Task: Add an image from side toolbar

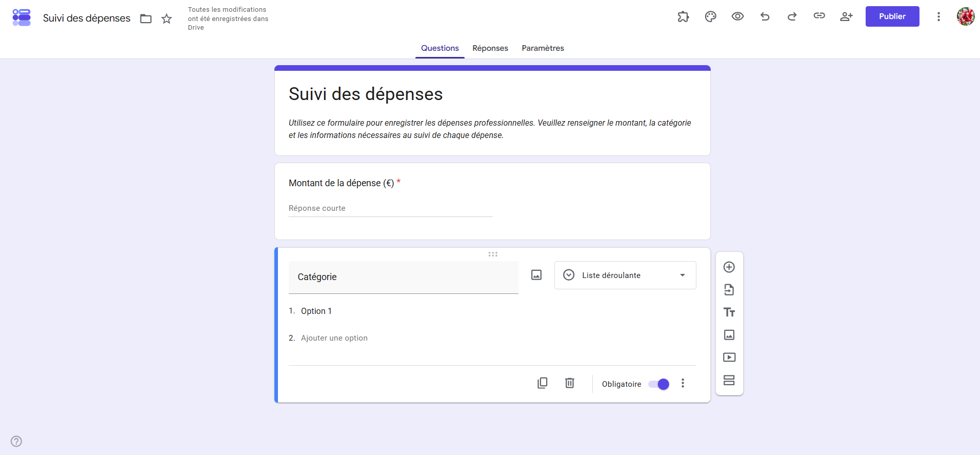Action: (x=729, y=335)
